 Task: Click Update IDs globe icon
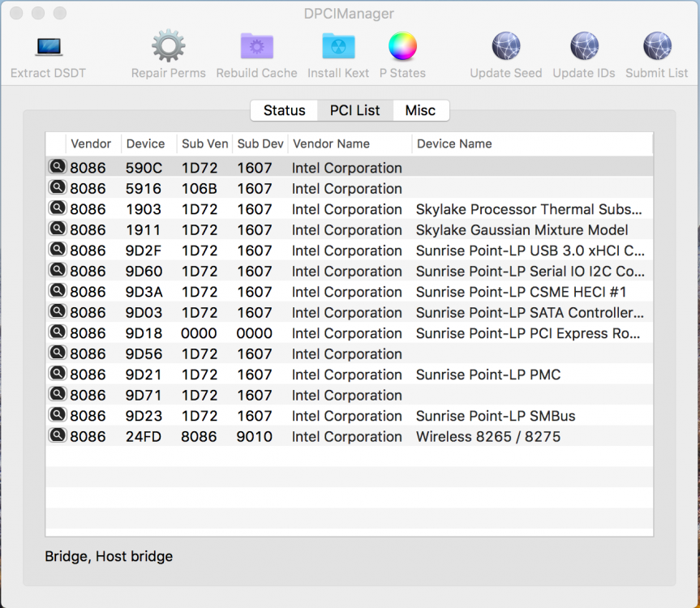584,46
